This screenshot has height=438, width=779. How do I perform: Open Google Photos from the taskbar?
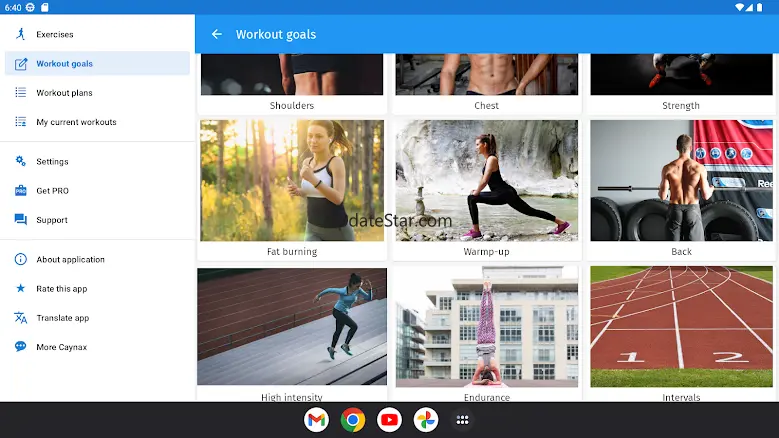point(426,421)
